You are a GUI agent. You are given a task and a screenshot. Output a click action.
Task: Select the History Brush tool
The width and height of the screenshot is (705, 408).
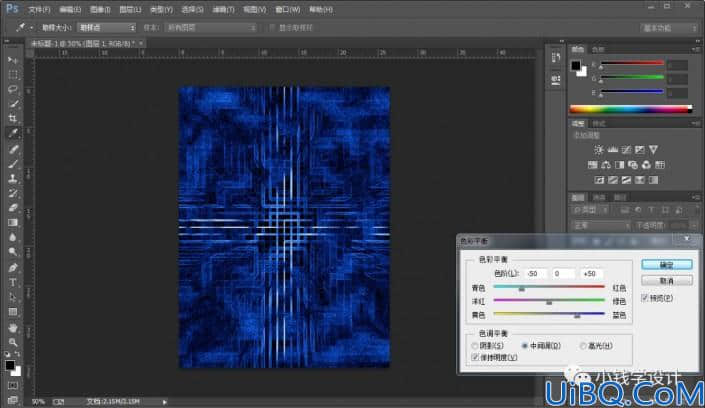(13, 193)
